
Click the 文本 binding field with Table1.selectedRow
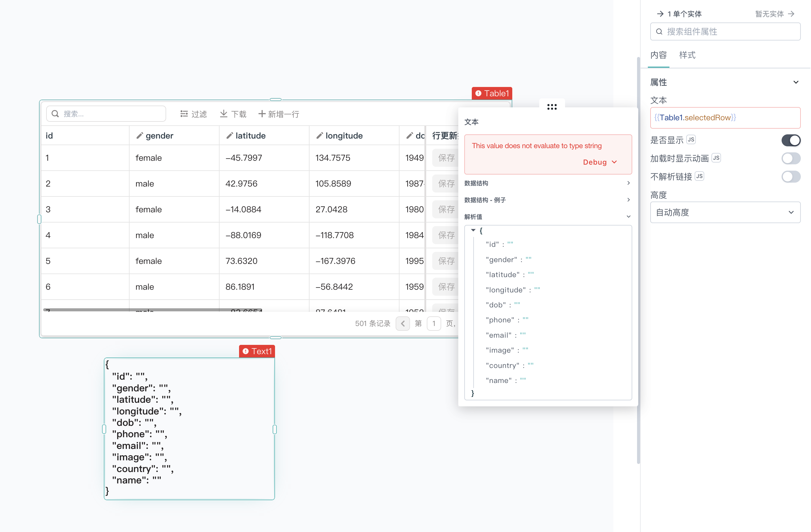tap(725, 118)
